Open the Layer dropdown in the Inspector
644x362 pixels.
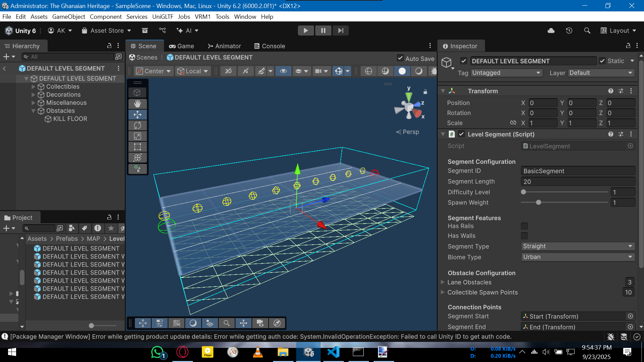(x=600, y=73)
